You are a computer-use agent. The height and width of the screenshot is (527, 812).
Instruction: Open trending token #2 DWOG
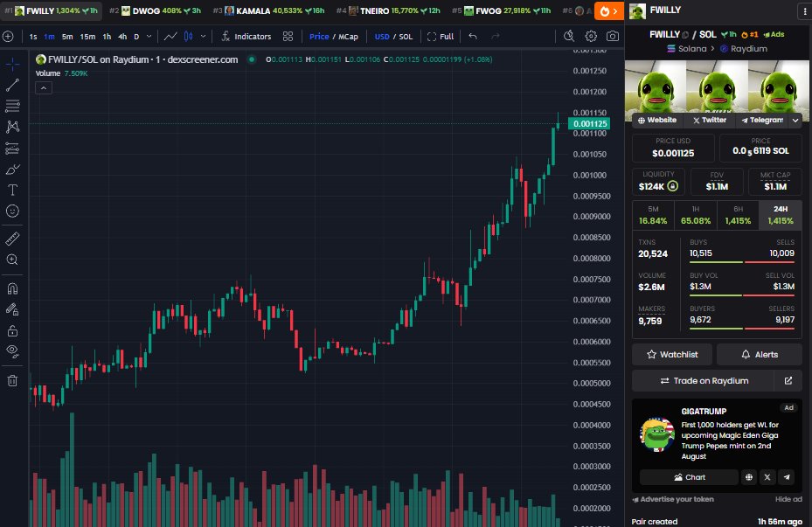(x=156, y=10)
